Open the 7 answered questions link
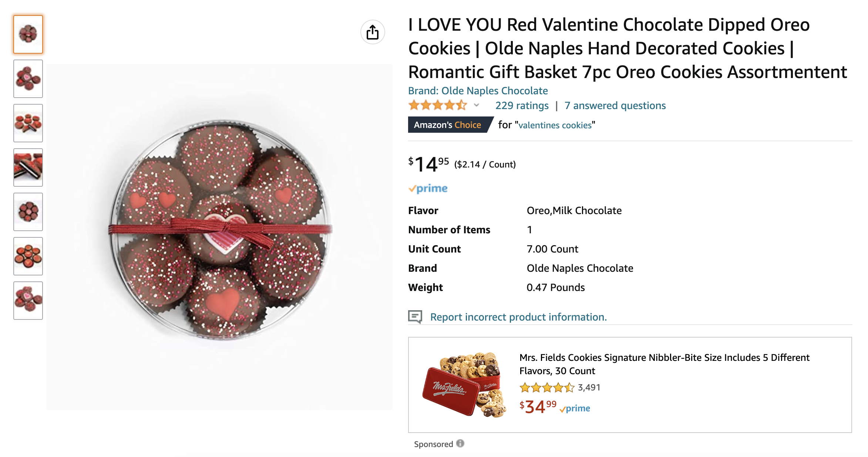868x457 pixels. (615, 106)
